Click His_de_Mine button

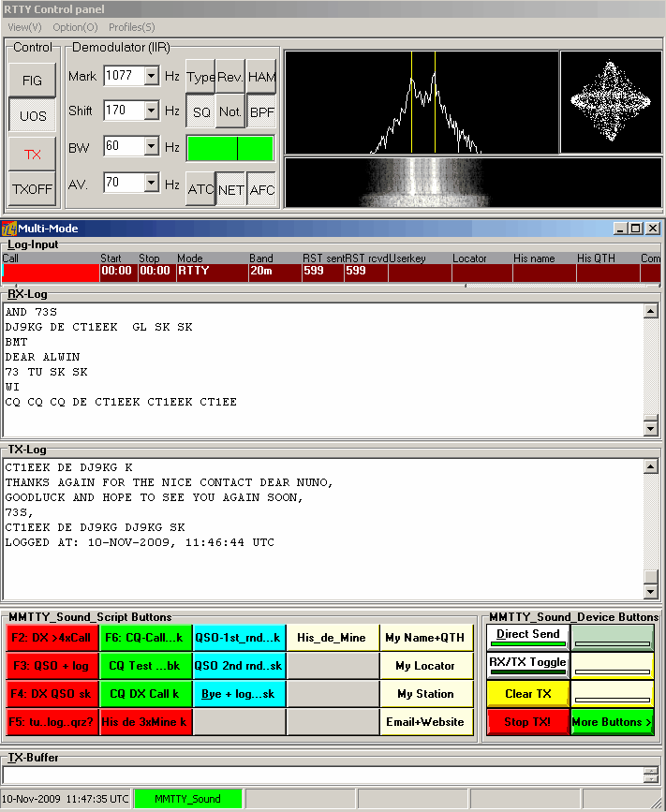click(x=332, y=638)
